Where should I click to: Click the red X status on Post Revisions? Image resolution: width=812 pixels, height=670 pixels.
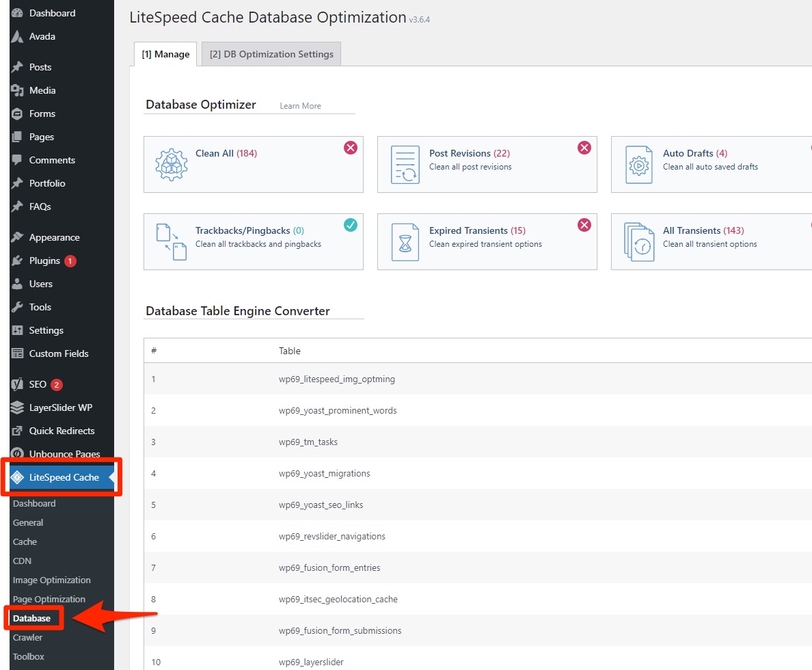pyautogui.click(x=584, y=148)
